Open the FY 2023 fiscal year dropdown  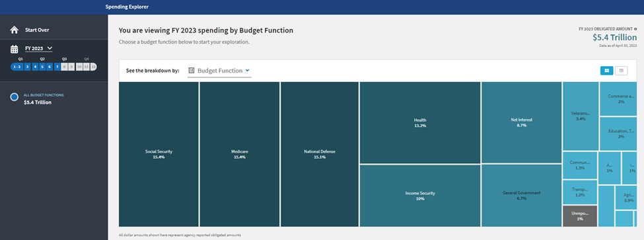pos(38,48)
